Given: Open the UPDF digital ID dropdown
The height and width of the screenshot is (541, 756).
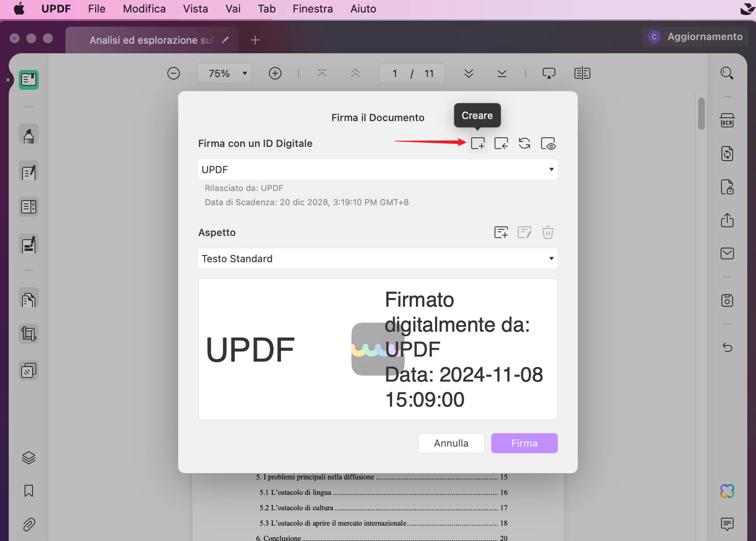Looking at the screenshot, I should [x=378, y=169].
